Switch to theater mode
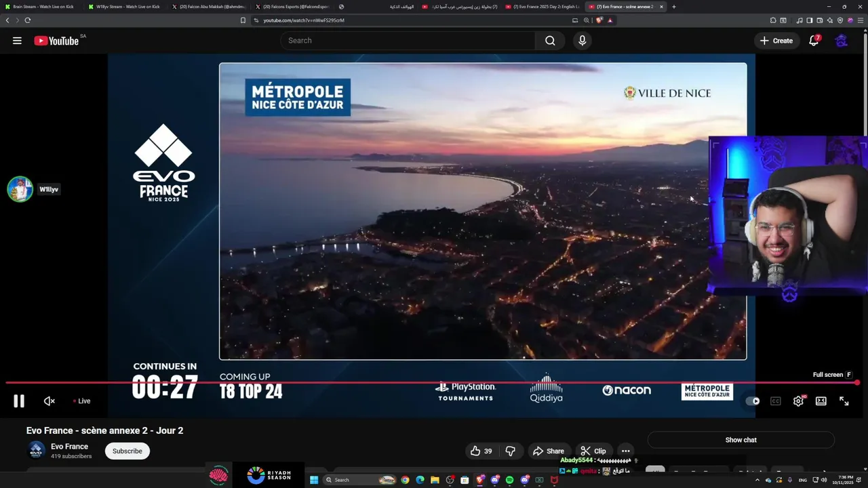This screenshot has height=488, width=868. 821,401
